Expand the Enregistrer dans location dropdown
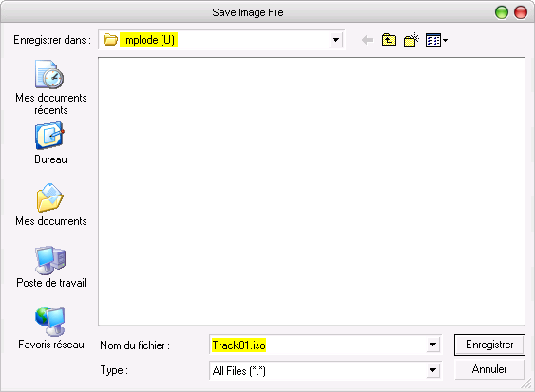This screenshot has width=535, height=392. coord(335,40)
